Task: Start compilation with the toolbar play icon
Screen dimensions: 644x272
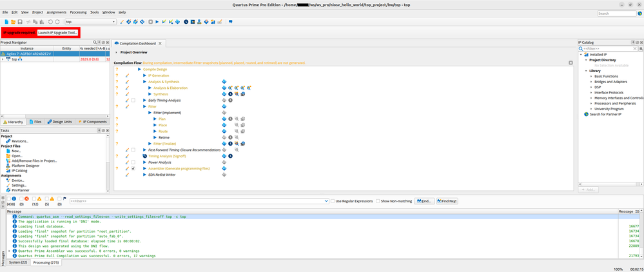Action: 157,22
